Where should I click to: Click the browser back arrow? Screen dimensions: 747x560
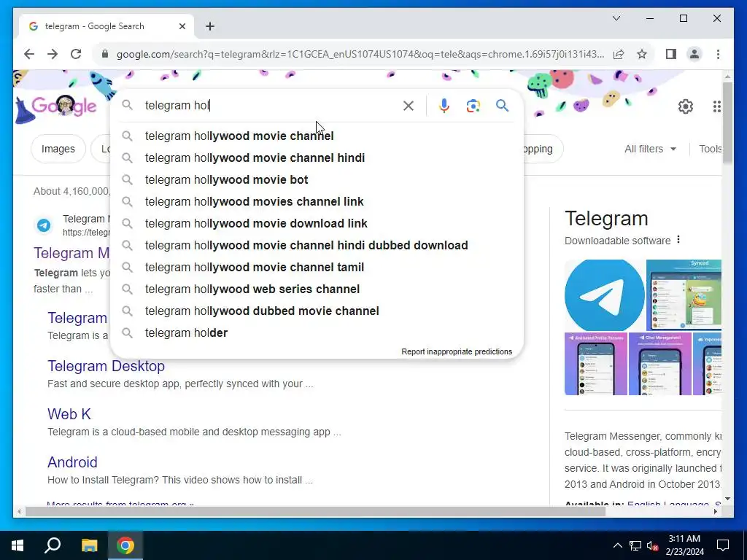(x=29, y=54)
